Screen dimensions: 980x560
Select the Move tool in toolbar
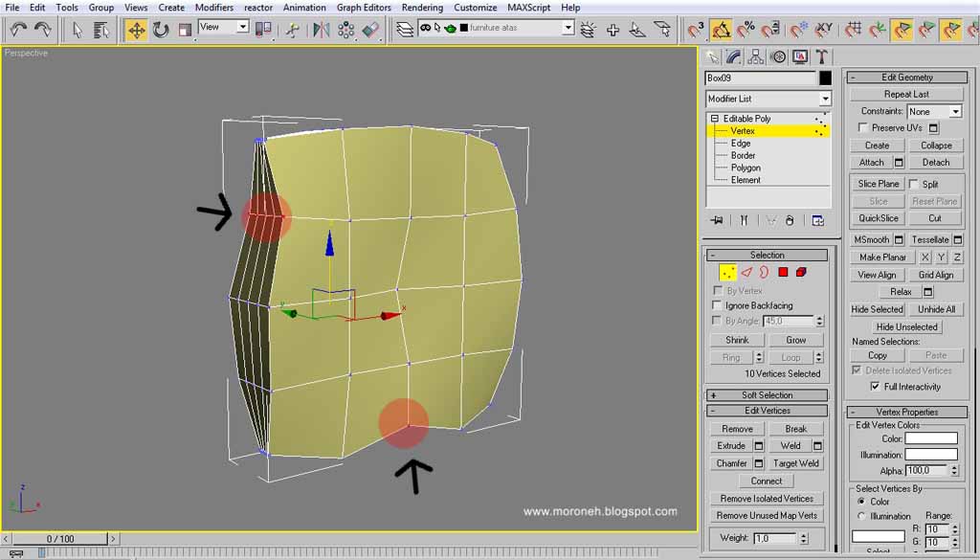[x=137, y=30]
